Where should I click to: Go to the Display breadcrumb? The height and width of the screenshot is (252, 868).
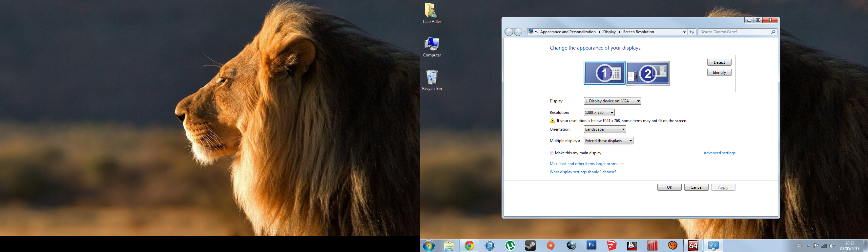coord(609,32)
